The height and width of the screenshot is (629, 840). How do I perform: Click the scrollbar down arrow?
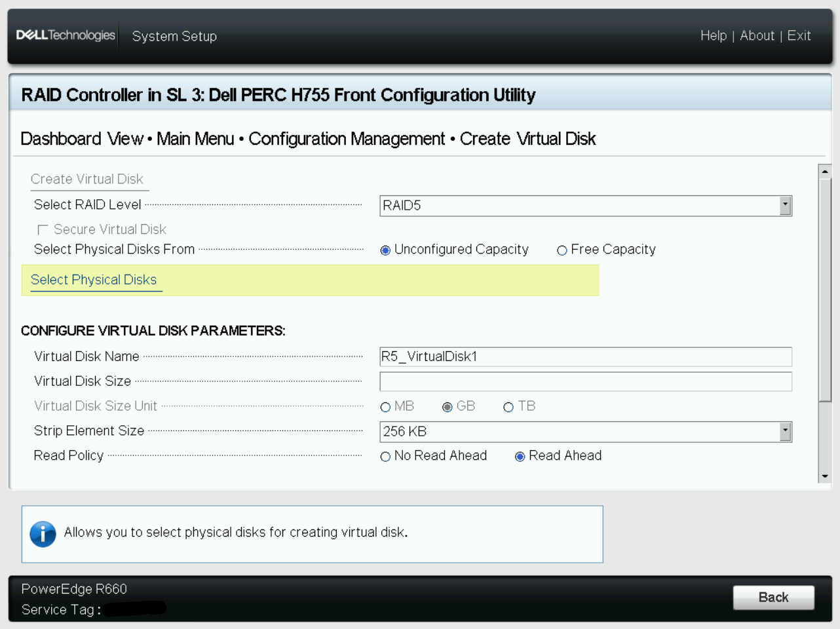825,476
